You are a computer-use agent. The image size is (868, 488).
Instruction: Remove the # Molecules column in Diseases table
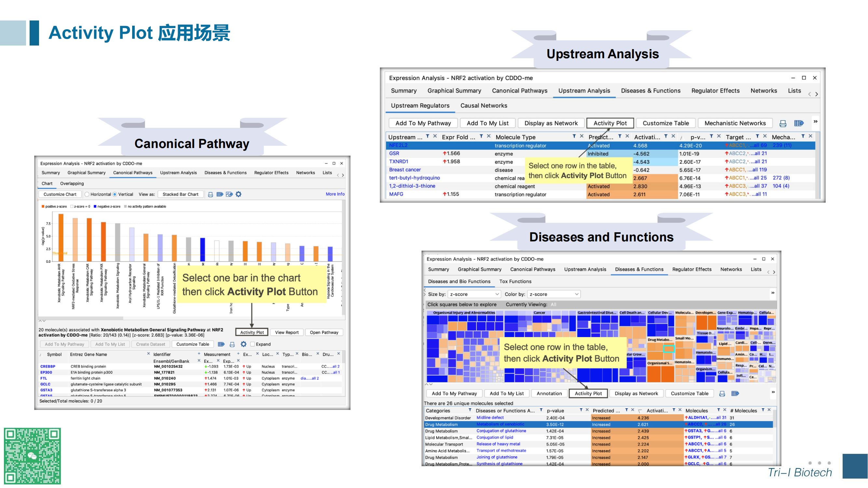pos(769,410)
